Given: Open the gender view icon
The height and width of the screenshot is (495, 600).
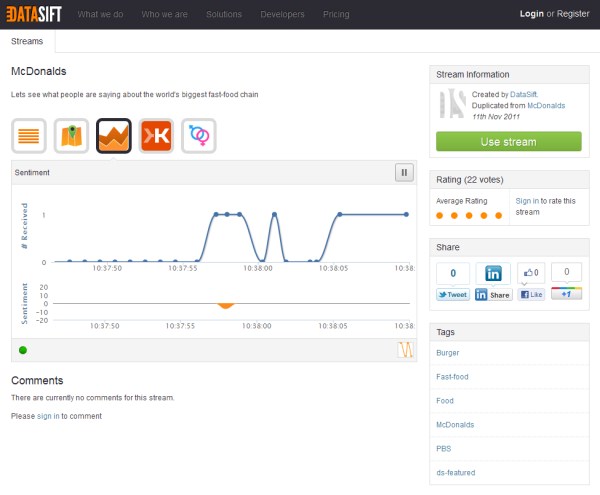Looking at the screenshot, I should [x=199, y=136].
